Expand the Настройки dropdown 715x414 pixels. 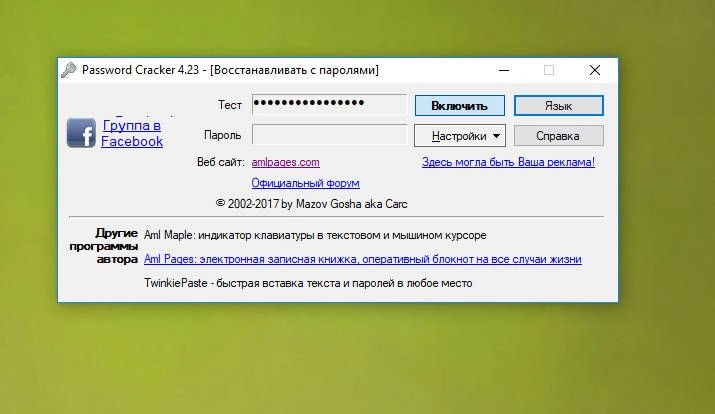click(460, 136)
